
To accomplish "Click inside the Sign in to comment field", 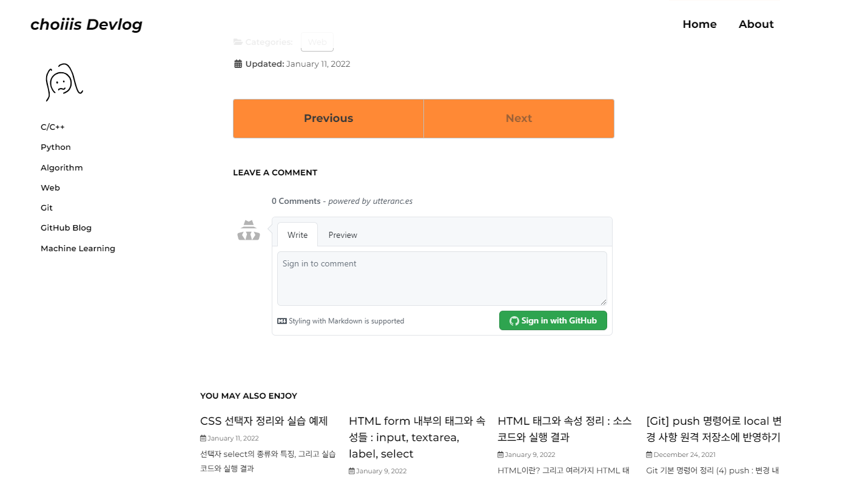I will [x=442, y=278].
